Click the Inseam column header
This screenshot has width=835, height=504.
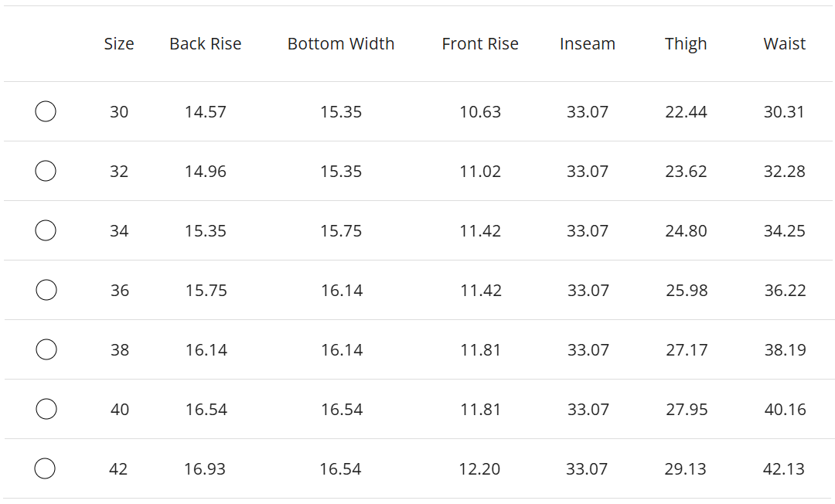588,44
